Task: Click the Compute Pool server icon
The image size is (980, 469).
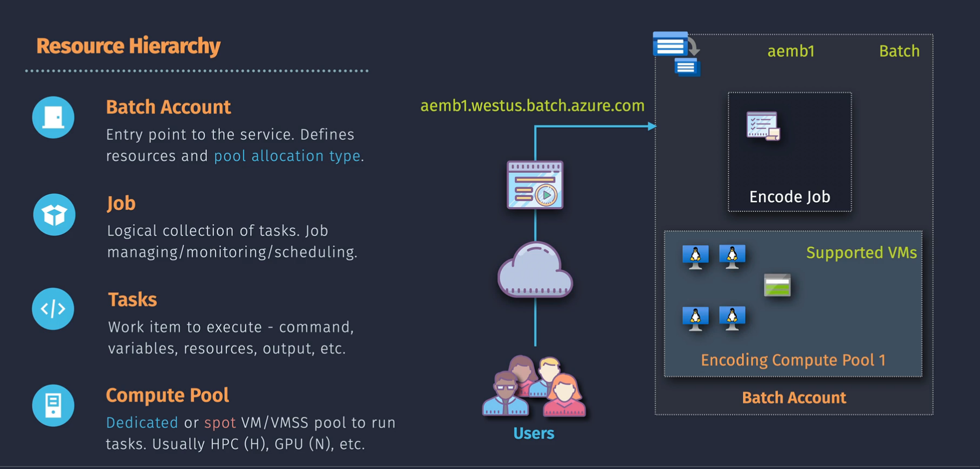Action: [53, 405]
